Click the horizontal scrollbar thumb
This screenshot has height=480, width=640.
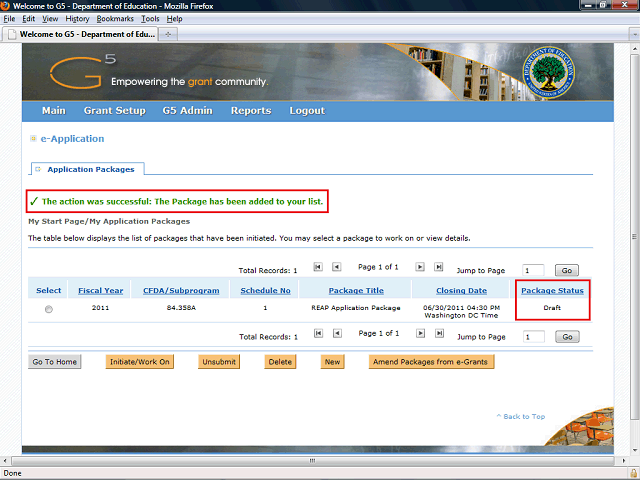313,461
